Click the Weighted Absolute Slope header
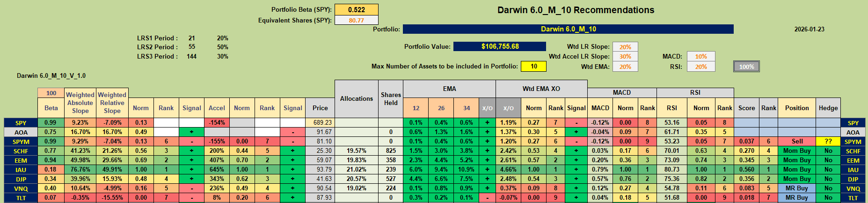Screen dimensions: 868x203 pyautogui.click(x=80, y=103)
